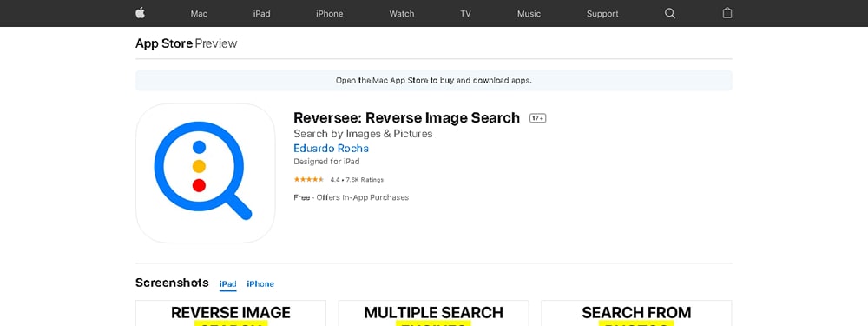Click the Designed for iPad text
868x326 pixels.
pos(326,162)
